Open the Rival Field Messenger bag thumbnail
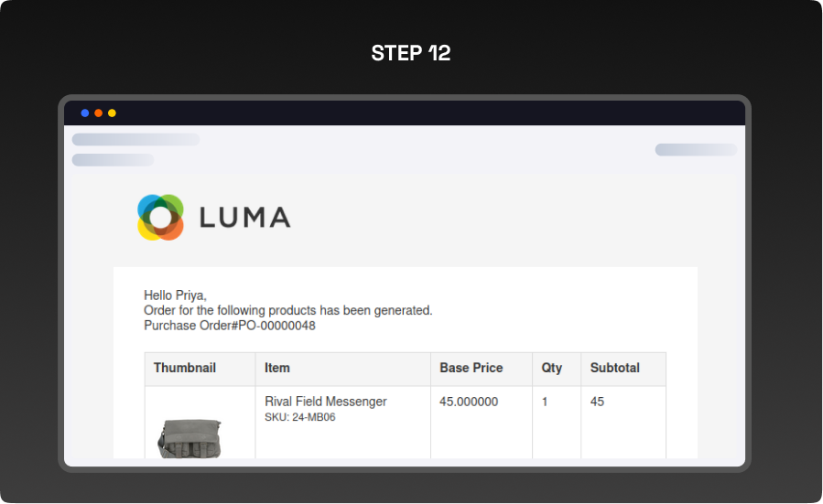The image size is (823, 504). tap(190, 437)
